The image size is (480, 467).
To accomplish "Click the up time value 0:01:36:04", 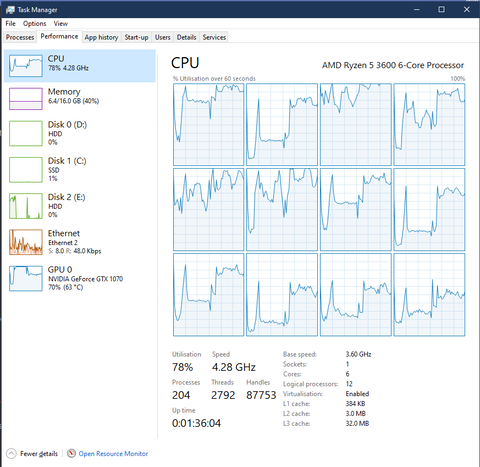I will coord(196,423).
